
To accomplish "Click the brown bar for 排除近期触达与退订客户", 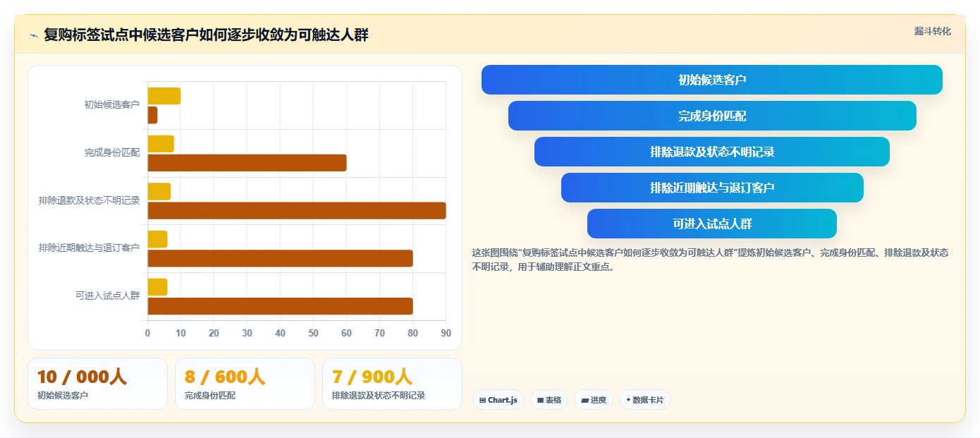I will tap(280, 258).
